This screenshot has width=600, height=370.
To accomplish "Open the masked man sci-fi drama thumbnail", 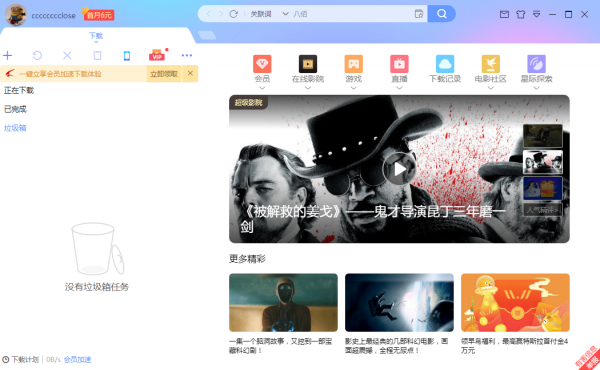I will pyautogui.click(x=283, y=302).
